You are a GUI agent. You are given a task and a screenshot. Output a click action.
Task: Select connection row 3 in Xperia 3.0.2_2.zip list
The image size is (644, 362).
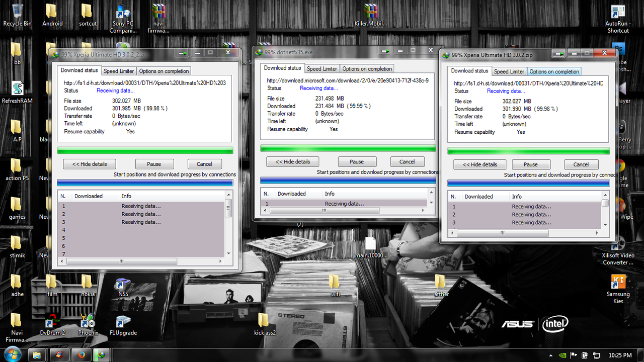[x=141, y=222]
